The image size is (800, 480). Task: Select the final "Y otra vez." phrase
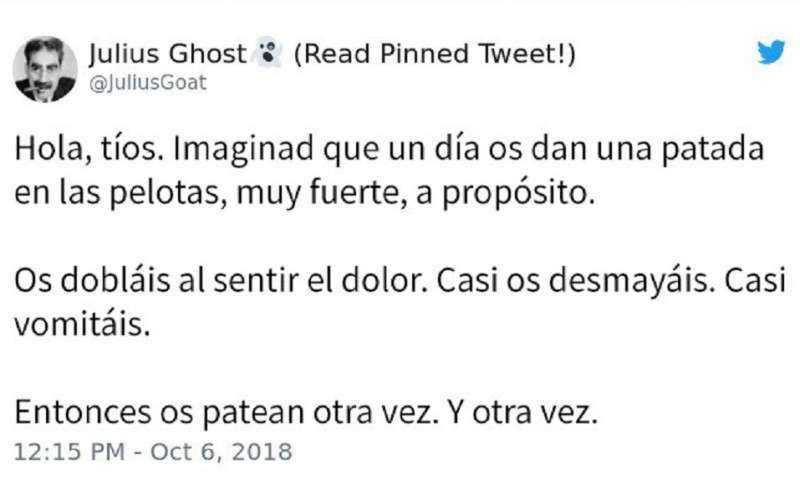pyautogui.click(x=522, y=412)
